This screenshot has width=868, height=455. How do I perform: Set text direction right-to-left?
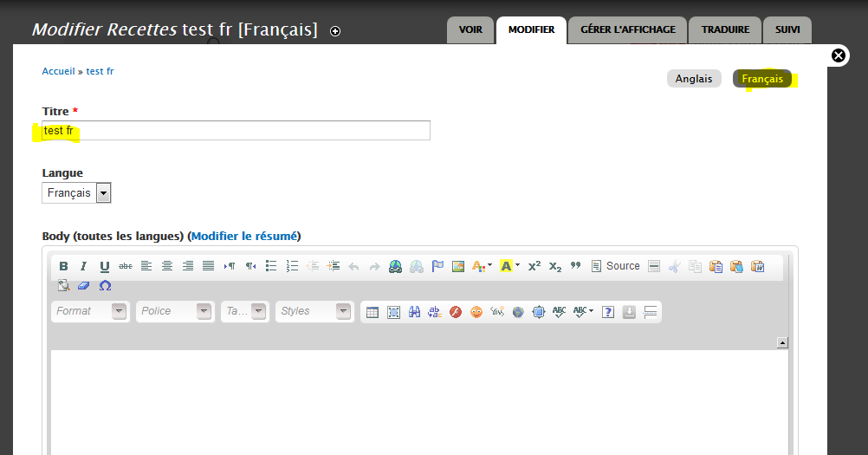tap(250, 266)
